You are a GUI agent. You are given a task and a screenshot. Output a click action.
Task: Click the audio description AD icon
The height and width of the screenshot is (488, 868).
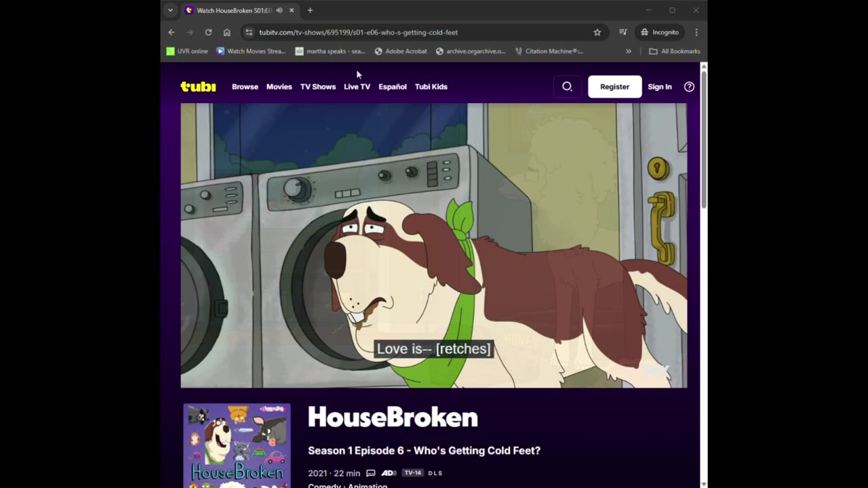click(389, 473)
